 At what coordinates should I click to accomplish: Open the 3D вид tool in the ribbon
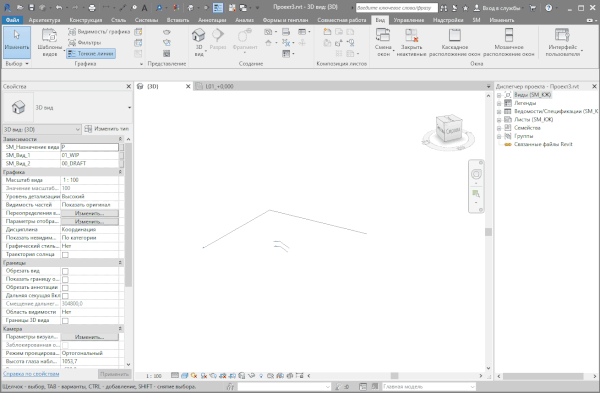click(199, 42)
